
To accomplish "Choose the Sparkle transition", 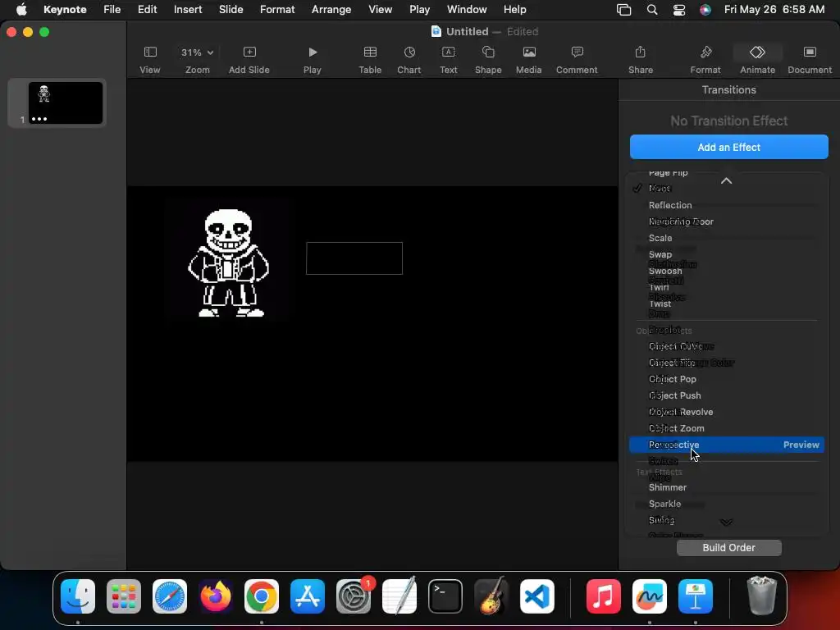I will [664, 504].
